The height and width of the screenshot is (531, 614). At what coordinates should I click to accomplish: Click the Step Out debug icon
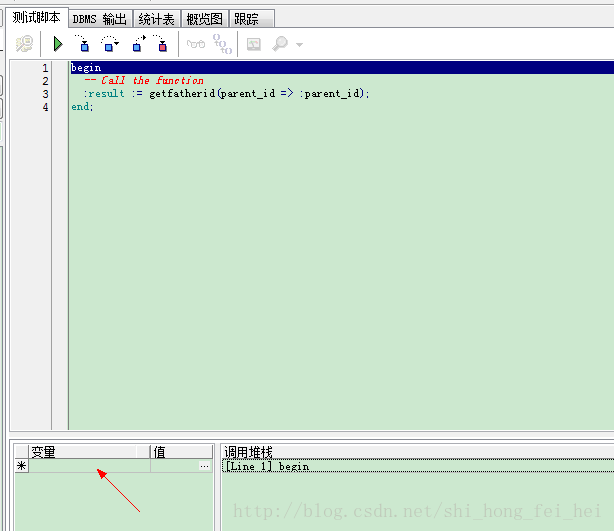(x=136, y=44)
